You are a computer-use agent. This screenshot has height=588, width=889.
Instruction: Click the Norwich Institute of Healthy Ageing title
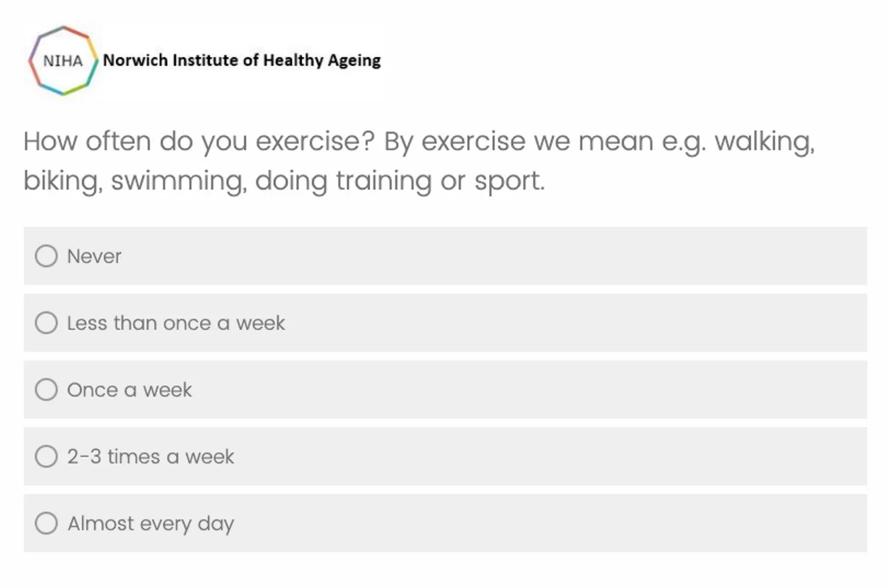point(242,60)
